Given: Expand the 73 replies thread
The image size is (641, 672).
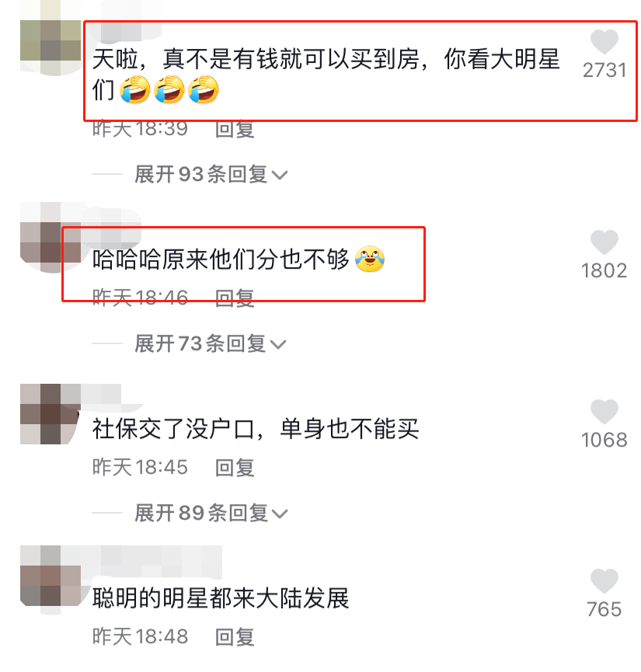Looking at the screenshot, I should coord(210,343).
